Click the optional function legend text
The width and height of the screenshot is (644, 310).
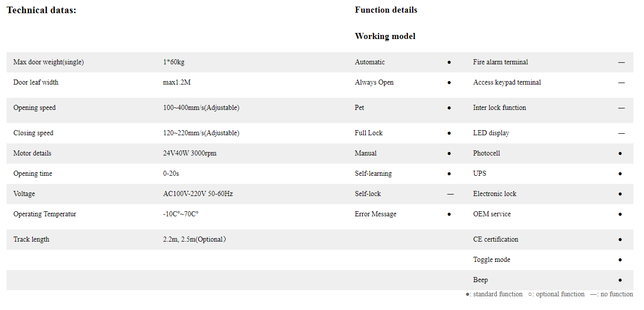(x=556, y=294)
